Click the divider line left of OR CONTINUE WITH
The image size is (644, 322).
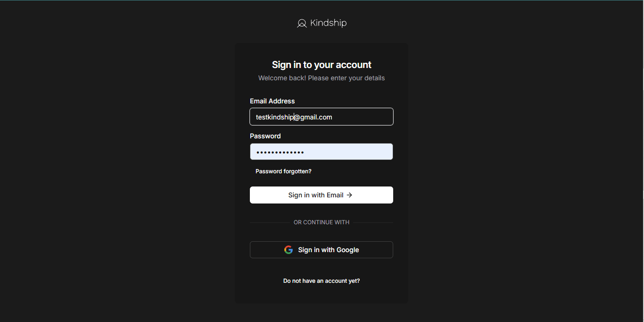tap(272, 222)
